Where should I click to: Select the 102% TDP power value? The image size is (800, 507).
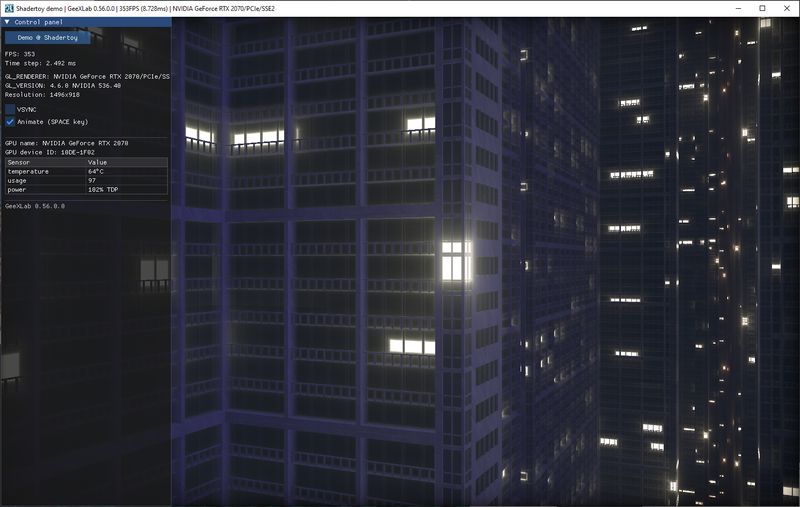tap(103, 190)
